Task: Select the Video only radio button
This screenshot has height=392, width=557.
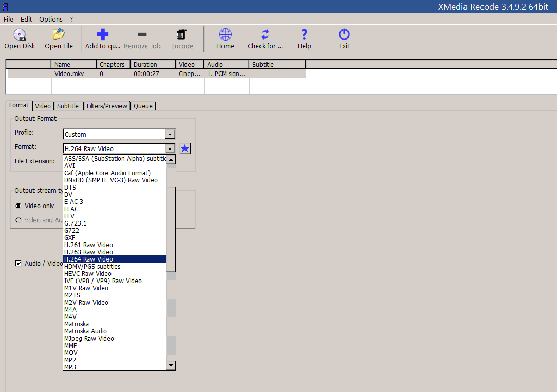Action: (18, 206)
